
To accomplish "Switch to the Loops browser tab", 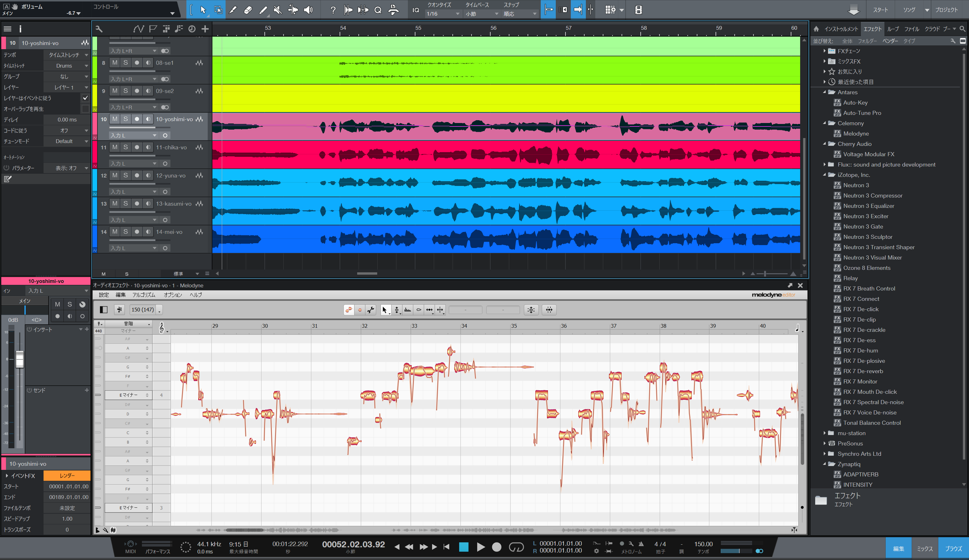I will point(893,29).
